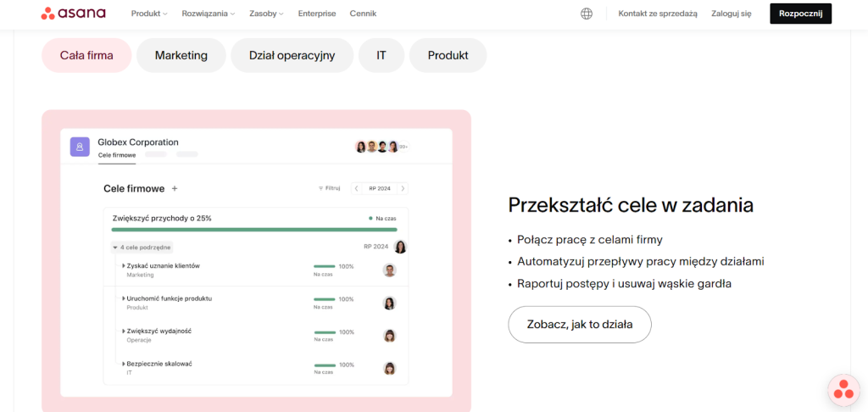Go to previous period arrow before RP 2024
The height and width of the screenshot is (412, 868).
[x=357, y=188]
